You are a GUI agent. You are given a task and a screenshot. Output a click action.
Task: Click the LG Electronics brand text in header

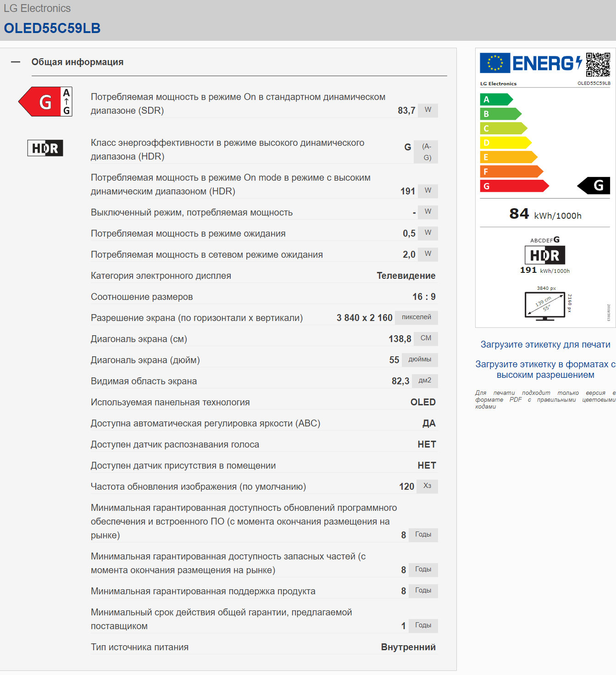[x=37, y=8]
